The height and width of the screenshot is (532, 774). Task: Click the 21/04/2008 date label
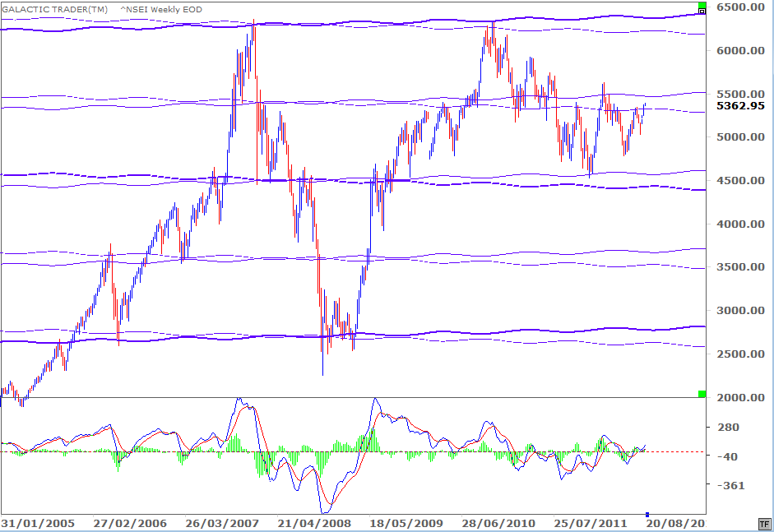click(314, 523)
